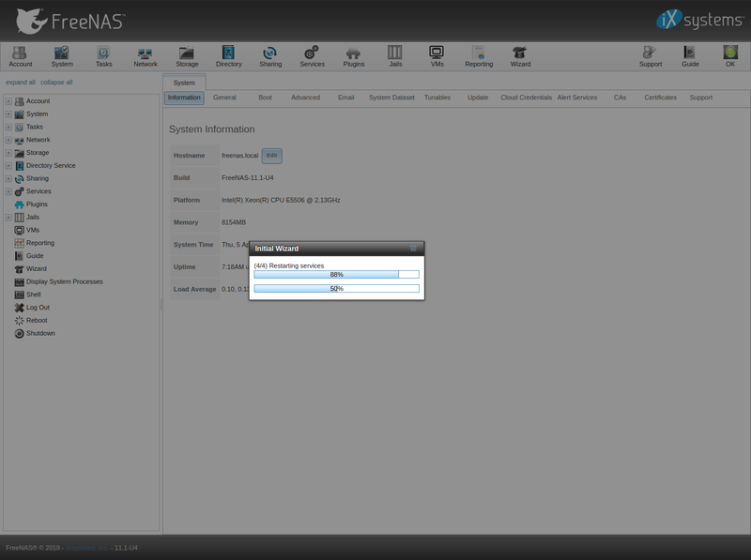
Task: Close the Initial Wizard dialog
Action: [x=413, y=249]
